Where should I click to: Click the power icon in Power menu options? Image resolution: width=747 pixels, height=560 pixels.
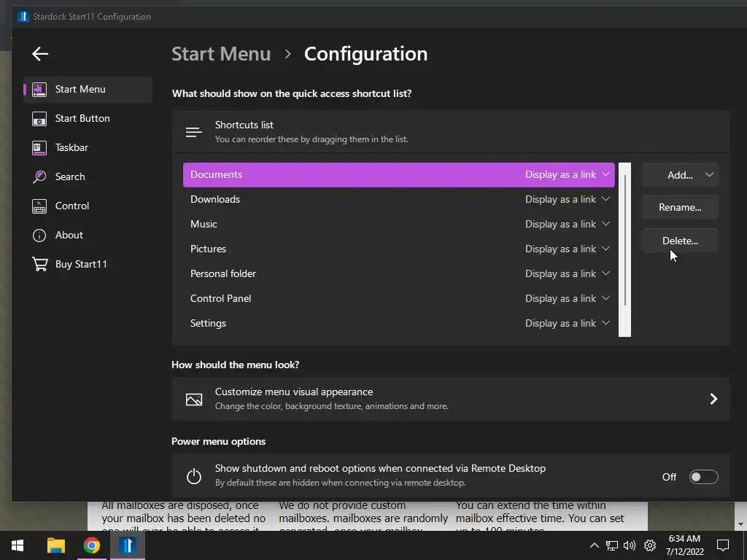194,476
